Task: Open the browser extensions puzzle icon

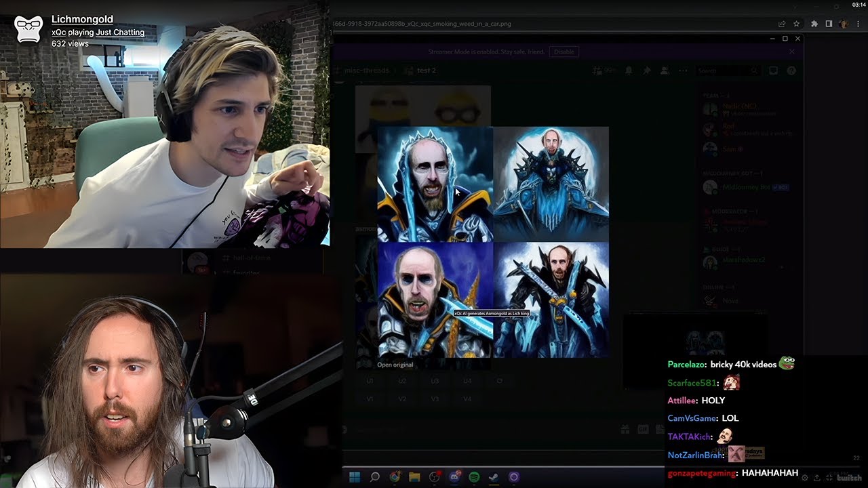Action: point(814,24)
